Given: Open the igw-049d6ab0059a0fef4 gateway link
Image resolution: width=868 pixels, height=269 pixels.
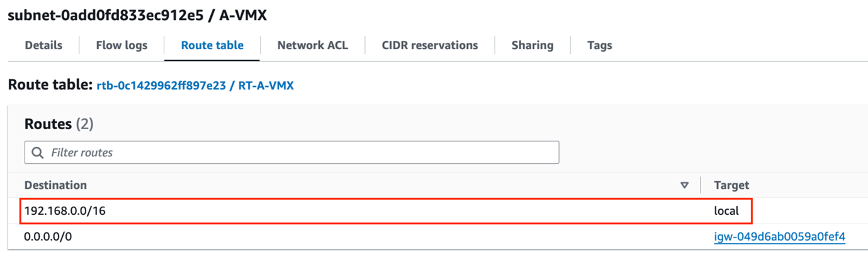Looking at the screenshot, I should pyautogui.click(x=779, y=237).
